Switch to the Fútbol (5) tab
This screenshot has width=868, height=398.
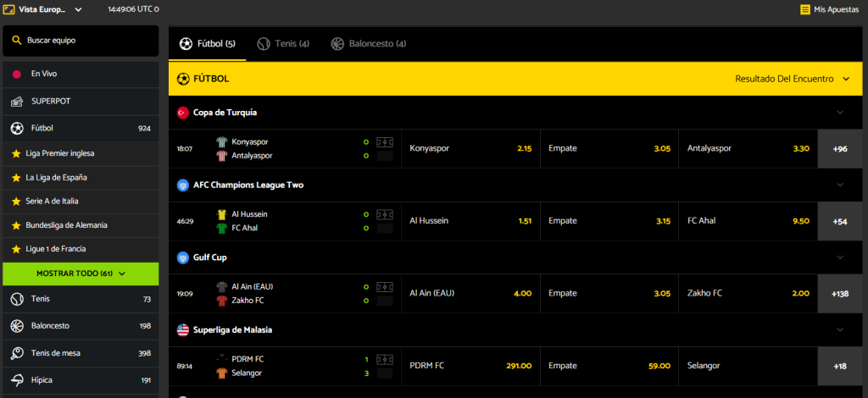[208, 44]
